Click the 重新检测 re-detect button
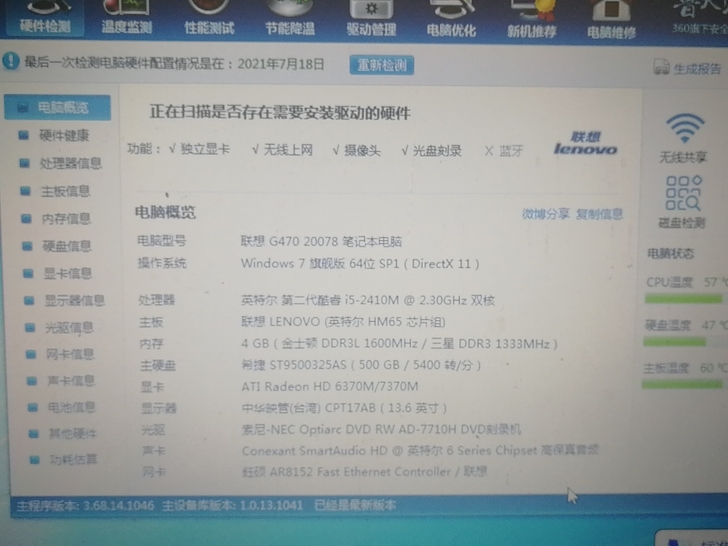This screenshot has width=728, height=546. tap(382, 65)
